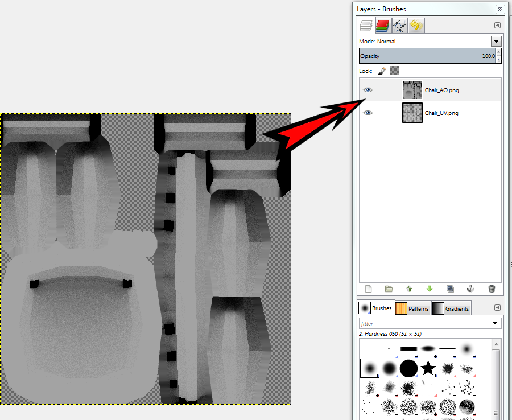
Task: Select the faint grey airbrush spray
Action: (x=389, y=388)
